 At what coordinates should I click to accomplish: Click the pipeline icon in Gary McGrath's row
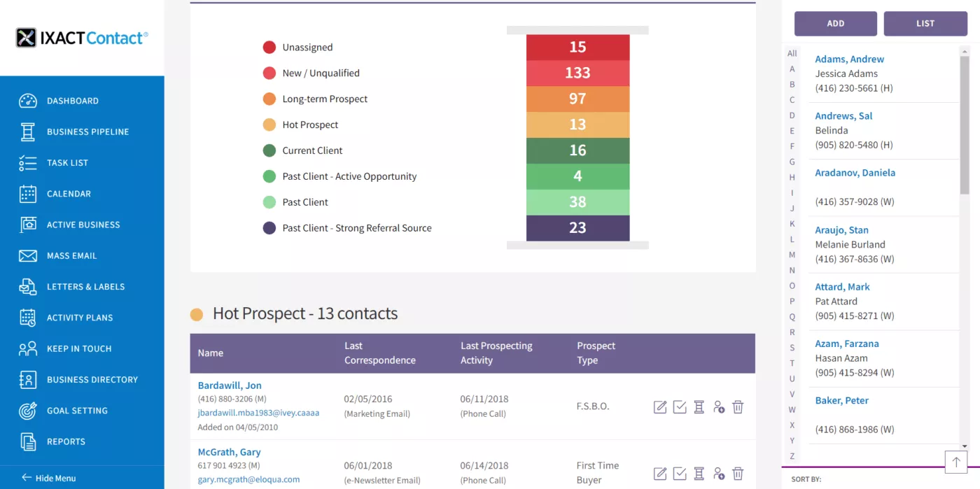click(699, 474)
